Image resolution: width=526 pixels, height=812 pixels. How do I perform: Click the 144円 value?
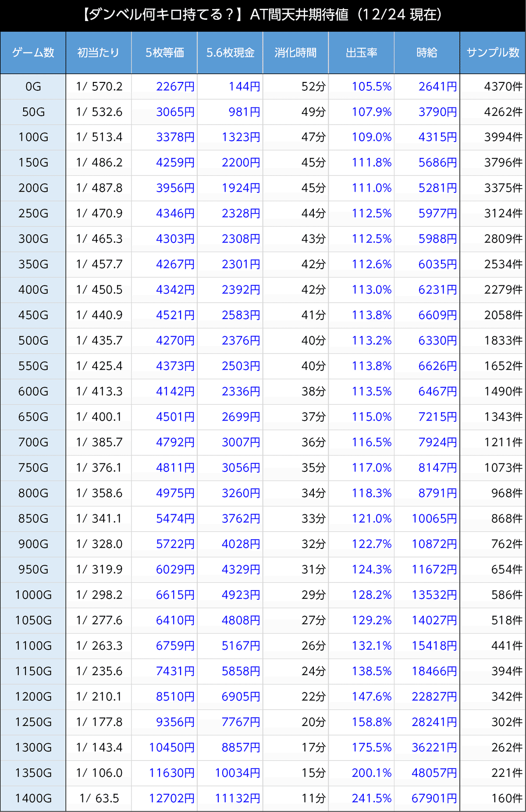pos(244,87)
